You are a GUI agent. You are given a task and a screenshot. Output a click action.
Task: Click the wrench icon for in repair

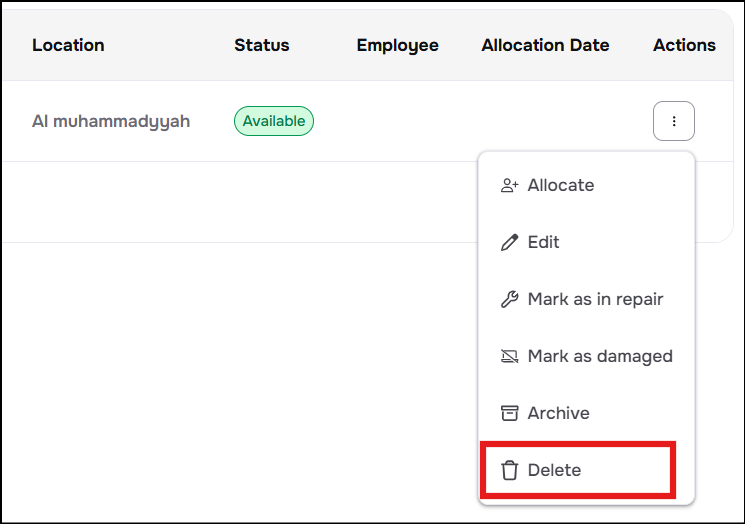click(509, 299)
